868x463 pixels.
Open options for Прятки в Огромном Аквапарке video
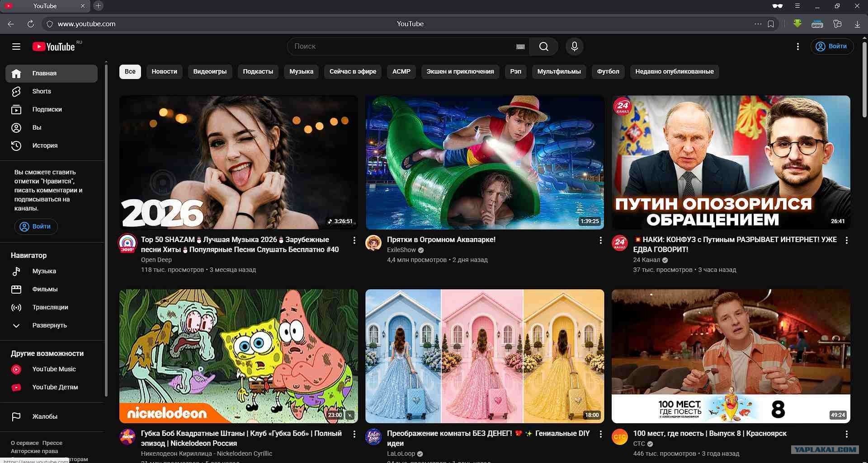(x=600, y=240)
